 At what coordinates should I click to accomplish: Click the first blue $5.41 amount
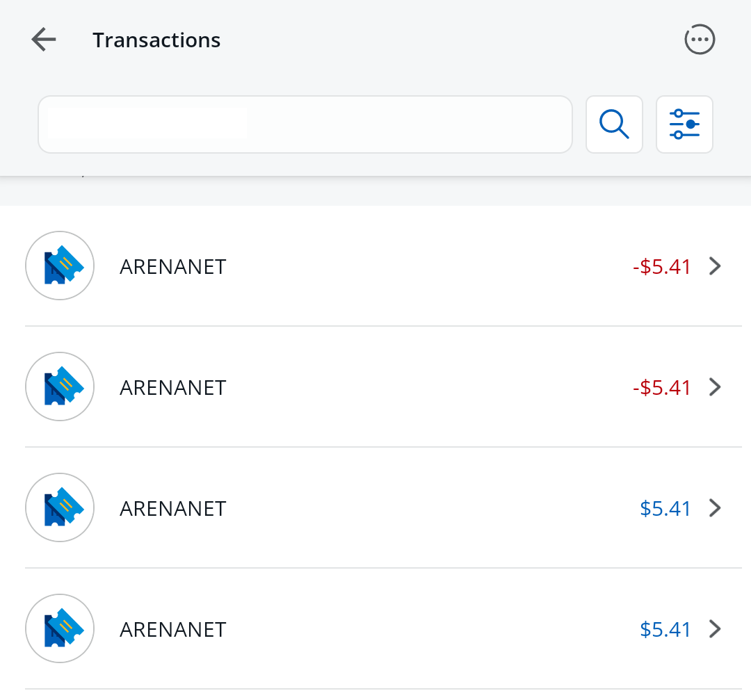pos(665,509)
